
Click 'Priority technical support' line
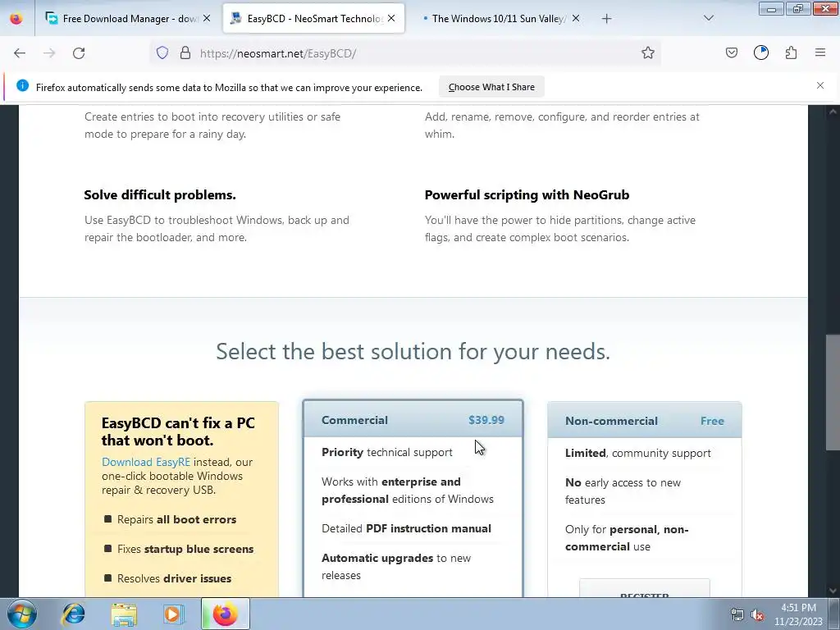click(x=387, y=453)
